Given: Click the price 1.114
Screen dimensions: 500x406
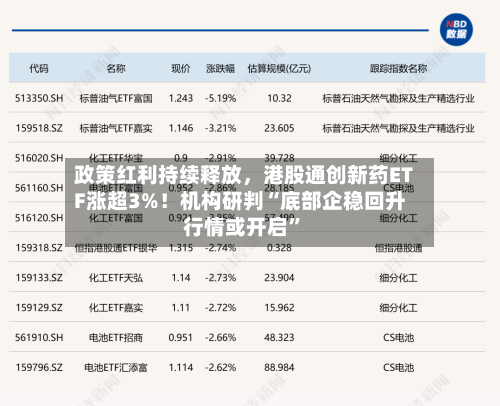Looking at the screenshot, I should 181,368.
